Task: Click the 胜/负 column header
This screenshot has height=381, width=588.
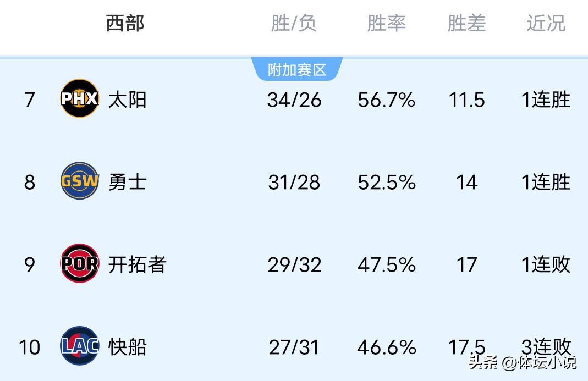Action: click(x=294, y=24)
